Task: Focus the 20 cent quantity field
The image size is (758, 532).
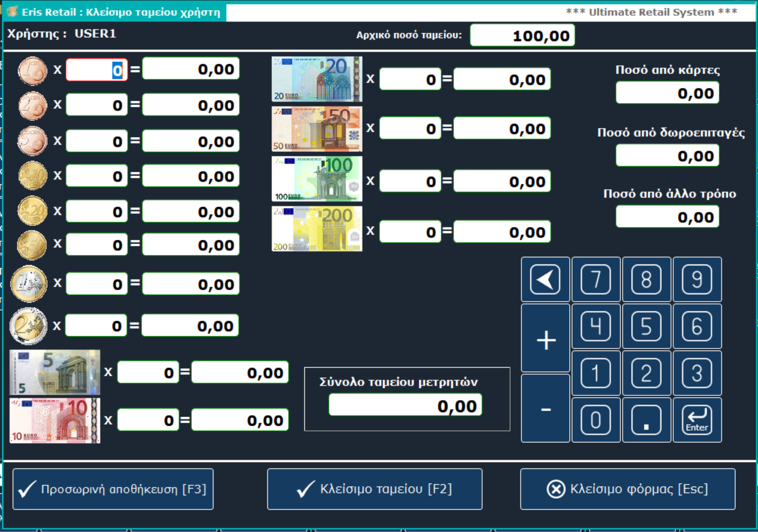Action: click(x=97, y=212)
